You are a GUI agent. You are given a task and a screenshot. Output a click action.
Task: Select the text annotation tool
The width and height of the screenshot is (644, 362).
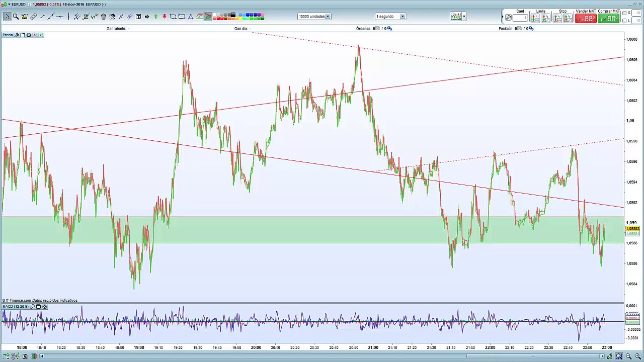tap(138, 17)
